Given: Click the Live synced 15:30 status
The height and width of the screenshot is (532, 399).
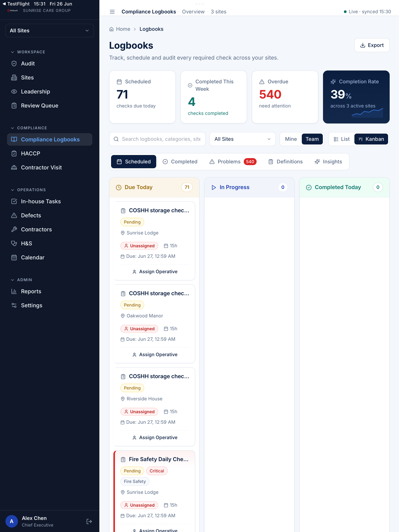Looking at the screenshot, I should [x=367, y=11].
